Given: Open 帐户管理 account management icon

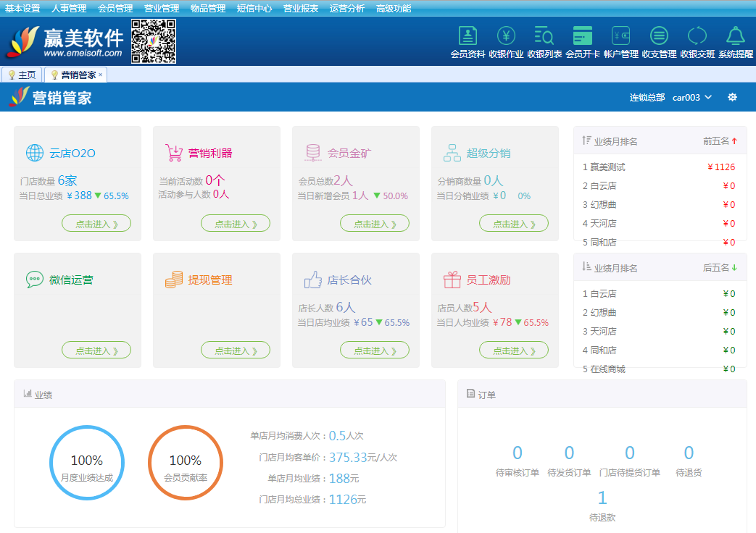Looking at the screenshot, I should click(621, 36).
